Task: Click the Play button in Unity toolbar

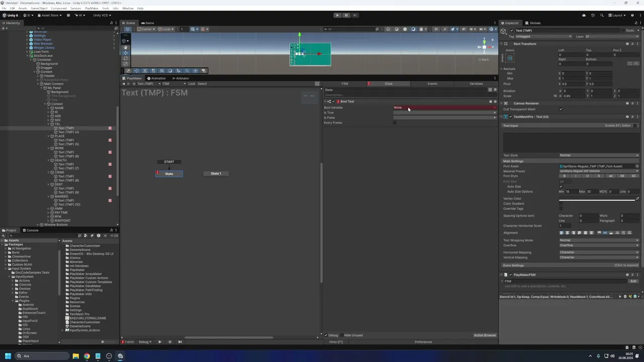Action: tap(337, 15)
